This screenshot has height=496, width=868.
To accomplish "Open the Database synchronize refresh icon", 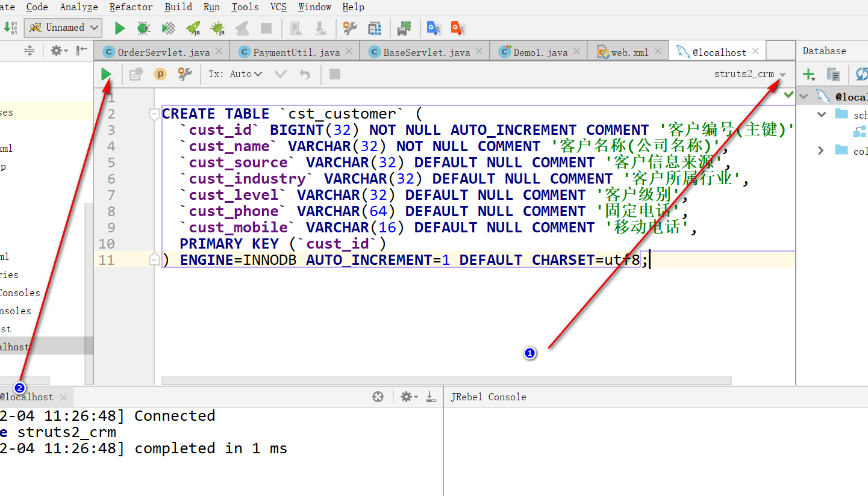I will (861, 74).
